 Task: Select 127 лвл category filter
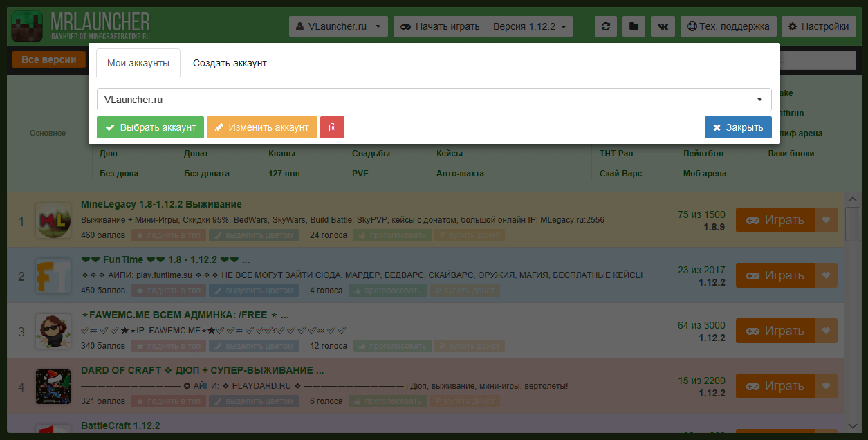[x=284, y=174]
